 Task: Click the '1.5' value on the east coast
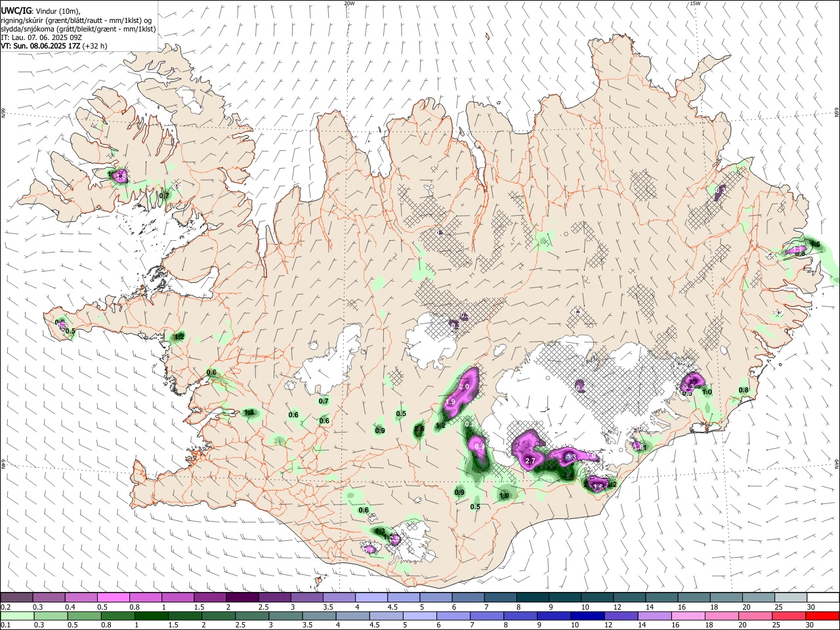pyautogui.click(x=816, y=244)
